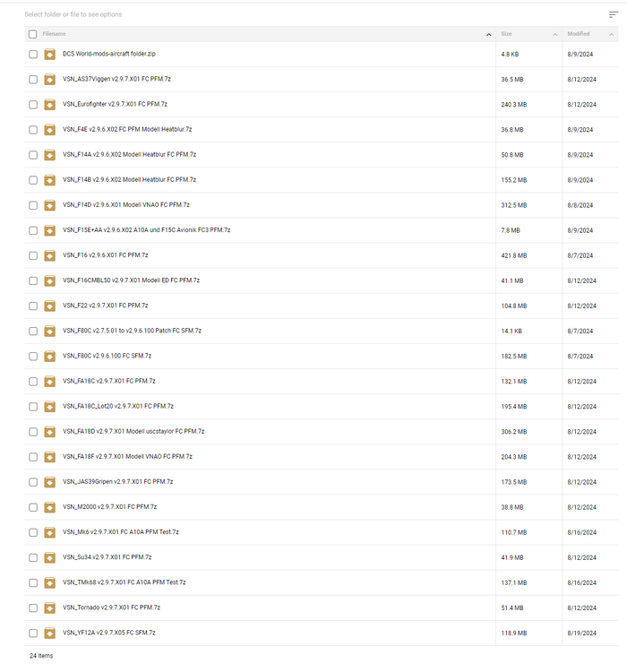Sort by the Size header label
This screenshot has width=627, height=672.
(x=507, y=34)
